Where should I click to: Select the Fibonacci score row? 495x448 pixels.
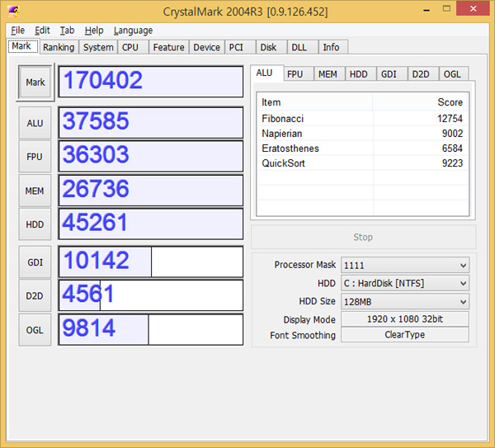pos(362,117)
